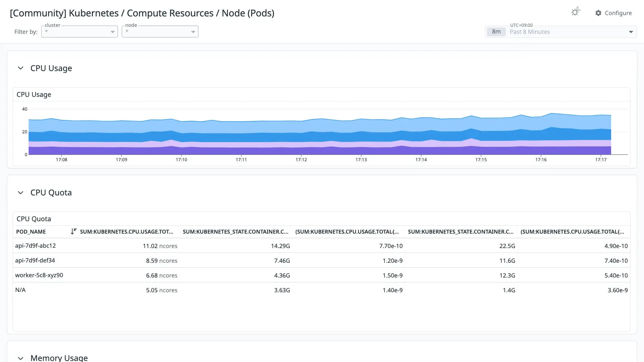Click the 5.05 ncores value

162,290
